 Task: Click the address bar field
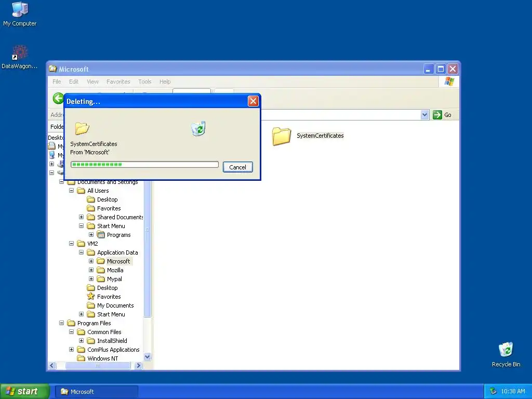pos(340,115)
